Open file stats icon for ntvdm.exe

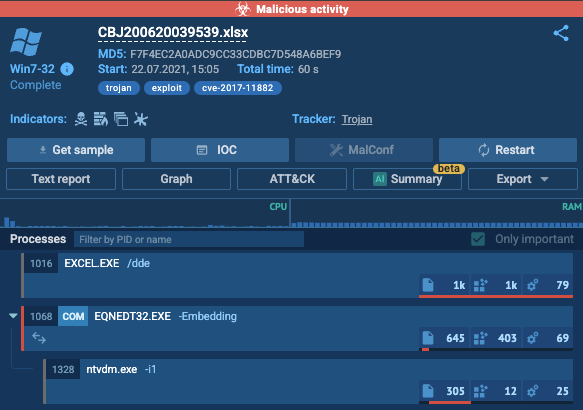[x=428, y=391]
